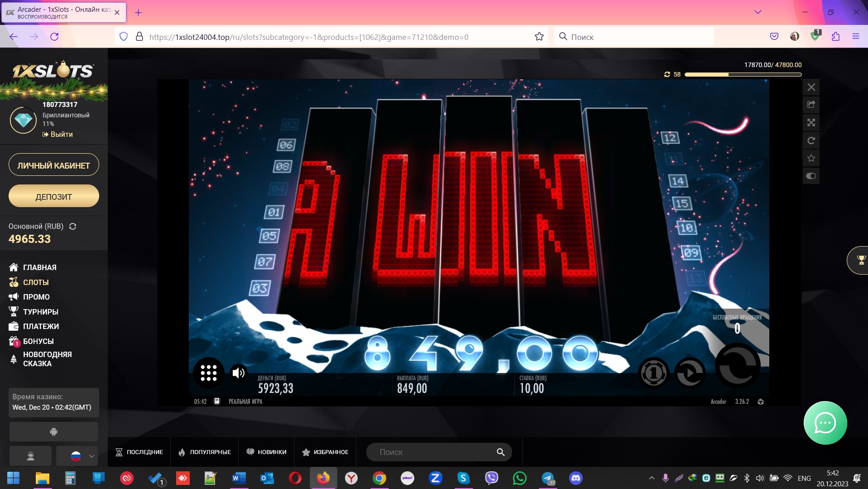Refresh the main RUB balance
This screenshot has height=489, width=868.
(72, 226)
